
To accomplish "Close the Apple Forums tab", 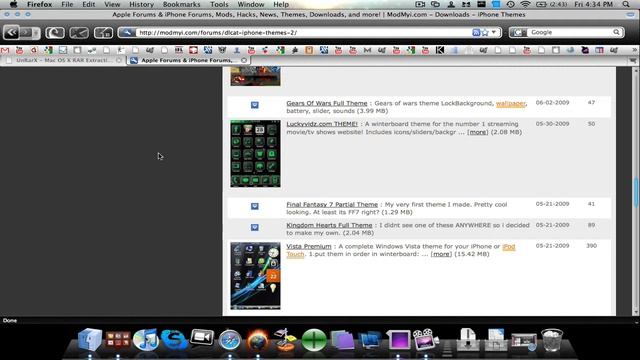I will (244, 60).
